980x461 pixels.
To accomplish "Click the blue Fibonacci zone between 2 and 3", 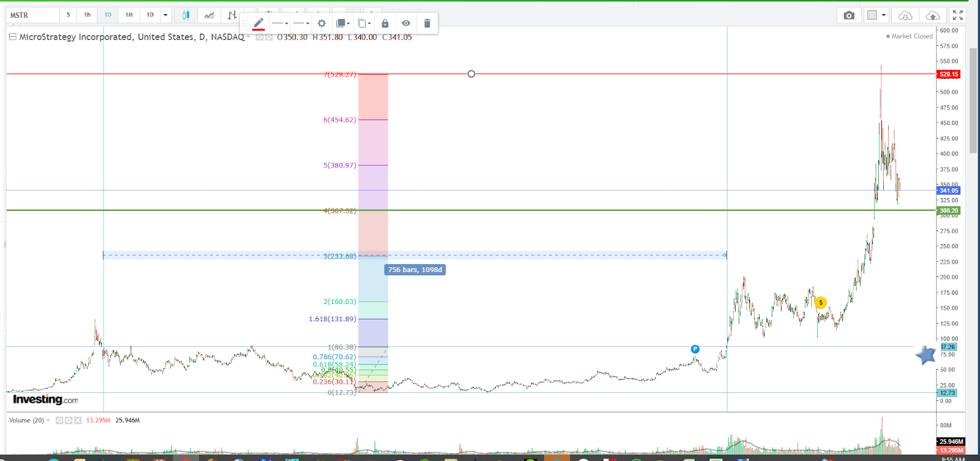I will [x=373, y=279].
